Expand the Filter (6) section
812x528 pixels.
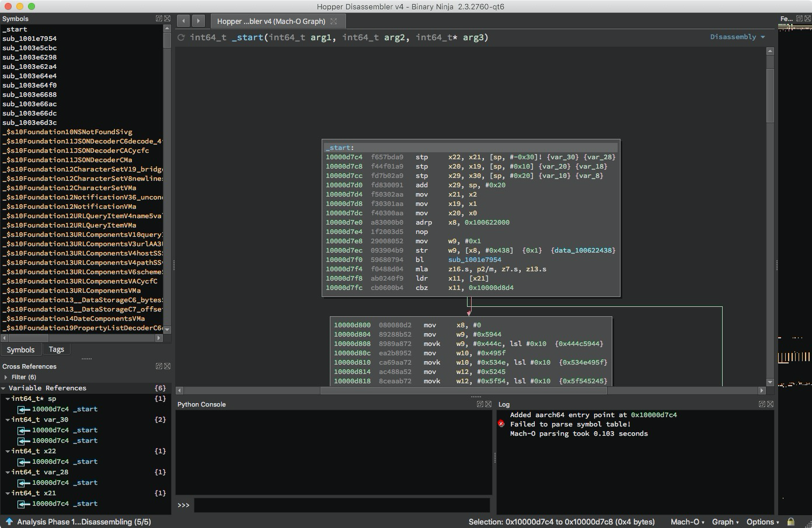click(x=6, y=377)
